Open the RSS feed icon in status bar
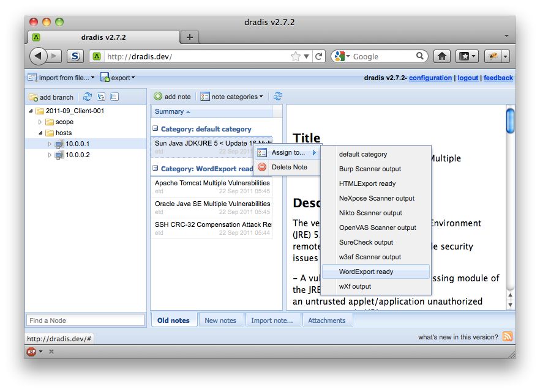540x392 pixels. coord(507,336)
